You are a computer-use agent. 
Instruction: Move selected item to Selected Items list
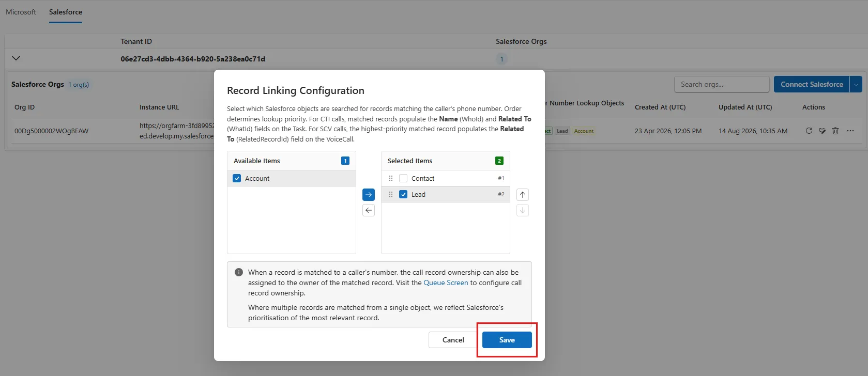coord(369,195)
